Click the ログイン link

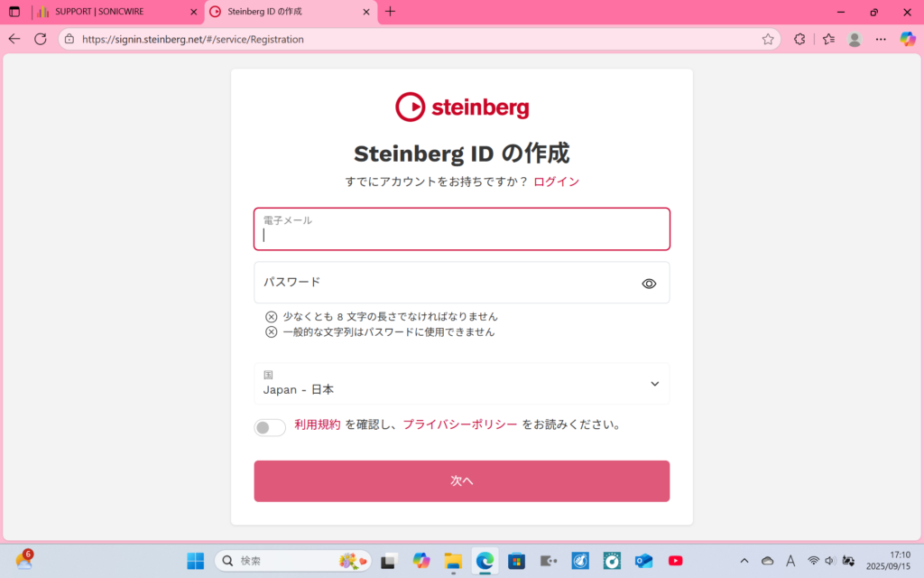click(556, 182)
